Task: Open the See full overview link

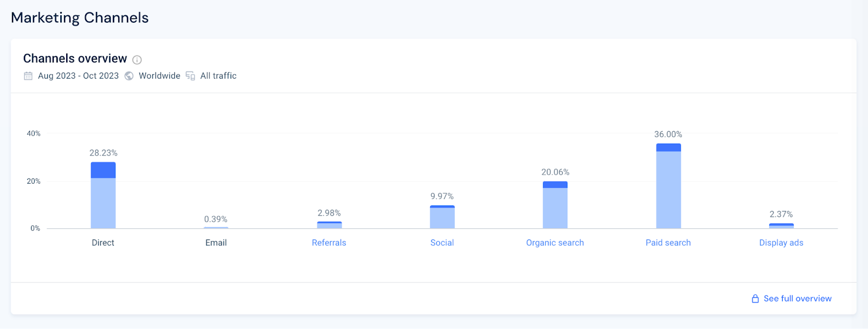Action: (797, 299)
